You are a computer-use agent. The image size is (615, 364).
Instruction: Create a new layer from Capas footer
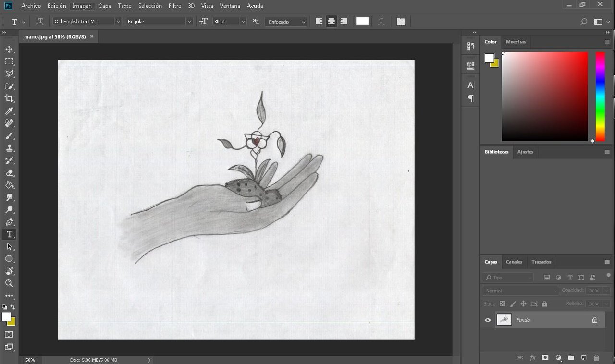coord(584,358)
